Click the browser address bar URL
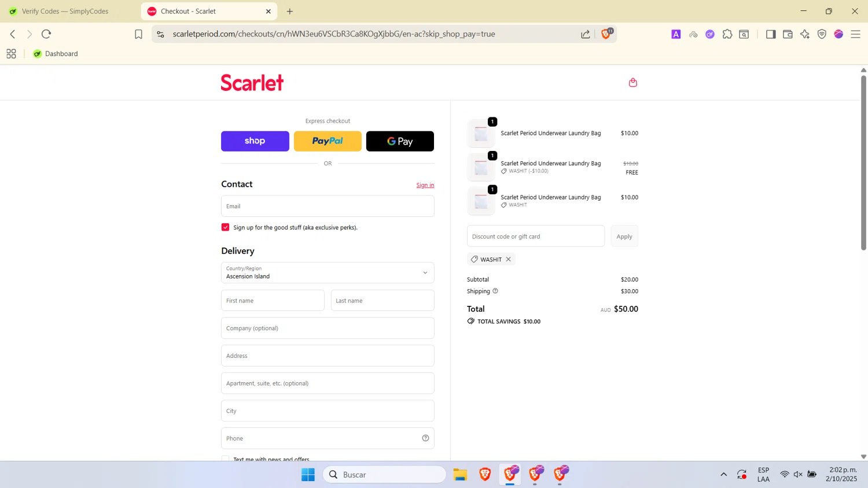 (334, 34)
